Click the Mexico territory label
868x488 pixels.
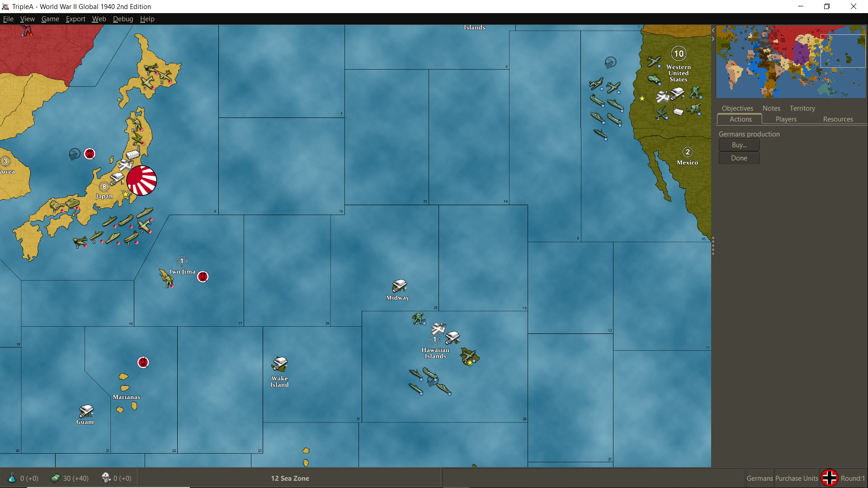(687, 163)
